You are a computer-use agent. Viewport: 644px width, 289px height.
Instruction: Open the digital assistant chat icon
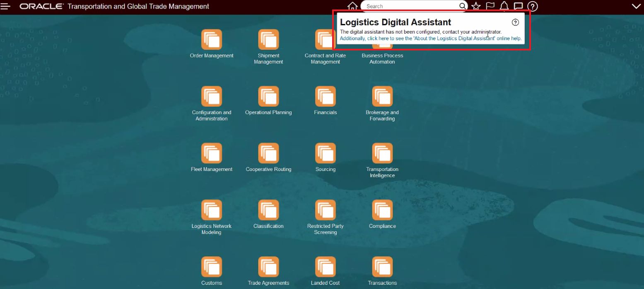[518, 6]
